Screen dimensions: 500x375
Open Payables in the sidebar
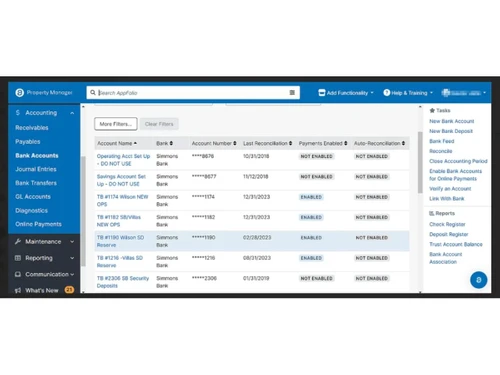(28, 142)
